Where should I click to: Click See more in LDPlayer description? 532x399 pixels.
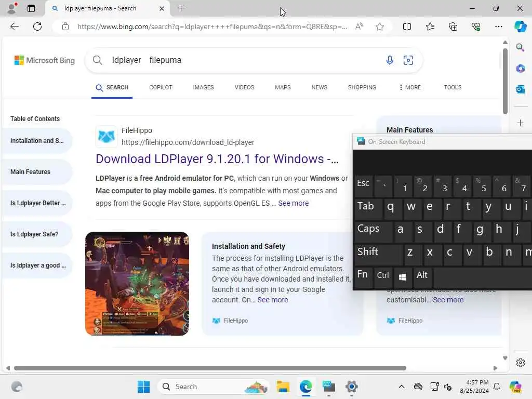293,203
